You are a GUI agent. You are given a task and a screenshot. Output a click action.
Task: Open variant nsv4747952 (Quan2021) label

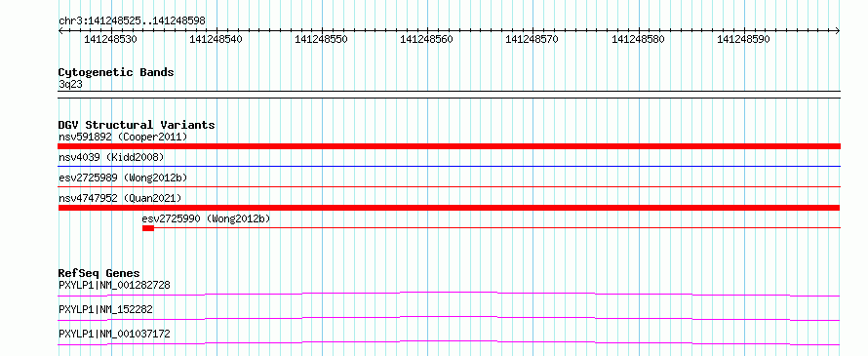[120, 198]
